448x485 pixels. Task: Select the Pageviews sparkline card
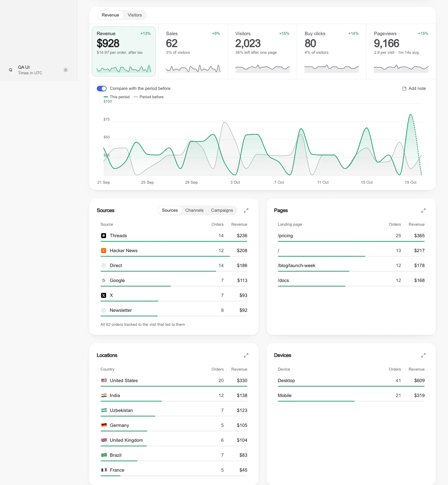point(401,52)
